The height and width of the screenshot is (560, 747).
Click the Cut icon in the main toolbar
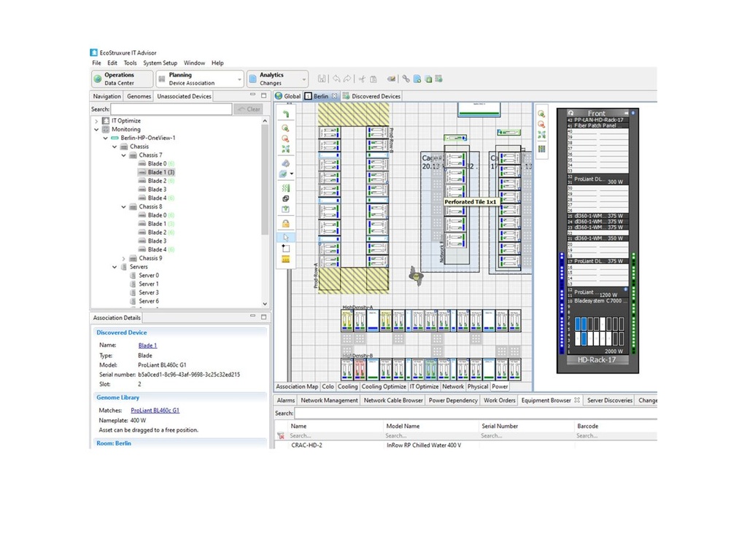point(362,78)
